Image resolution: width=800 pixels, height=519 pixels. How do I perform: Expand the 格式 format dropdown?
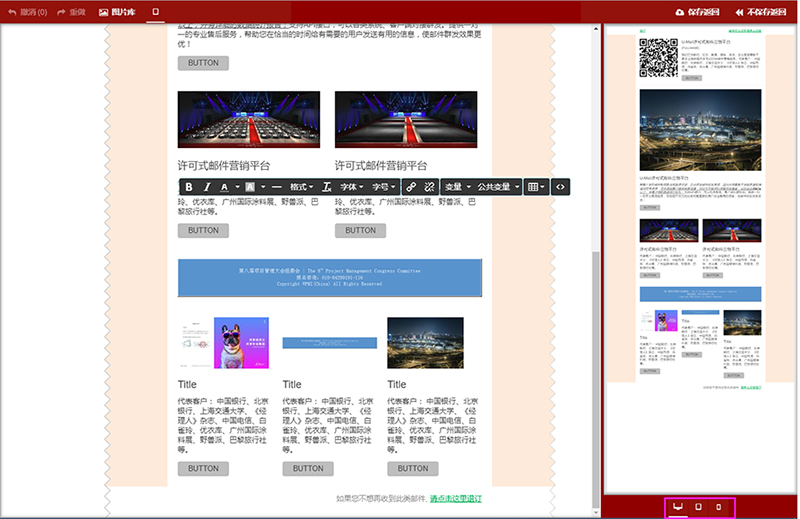coord(301,187)
